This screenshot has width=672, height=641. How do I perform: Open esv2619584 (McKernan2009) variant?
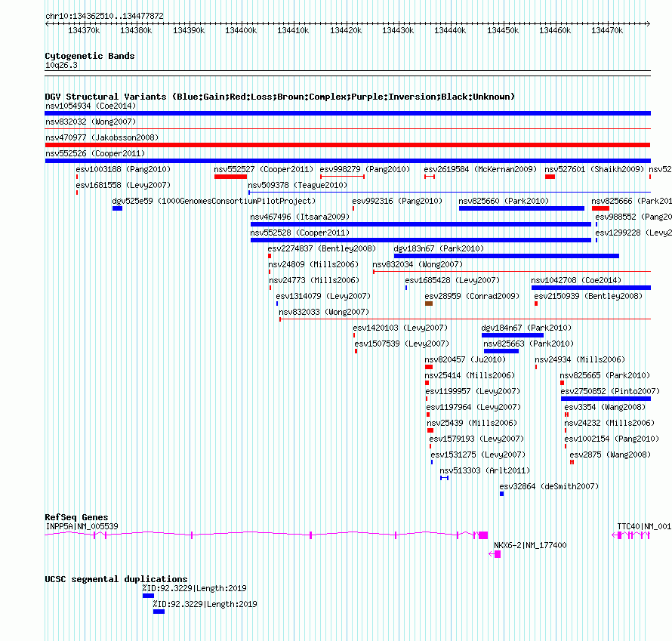[x=480, y=169]
